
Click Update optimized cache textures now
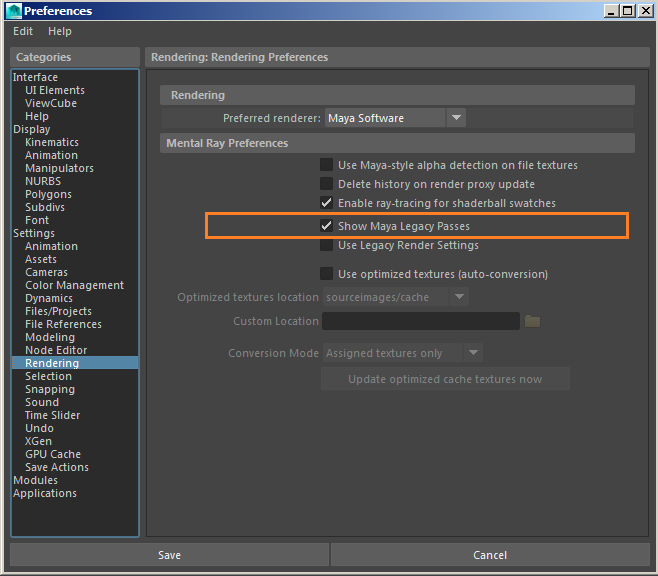pos(445,379)
